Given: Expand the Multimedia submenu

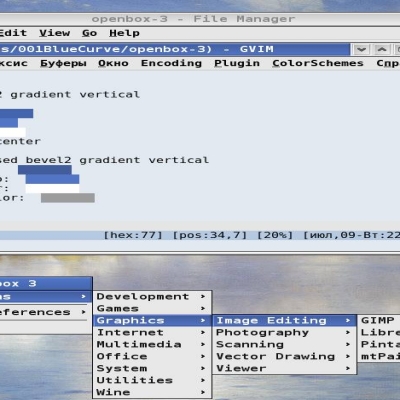Looking at the screenshot, I should click(x=152, y=344).
